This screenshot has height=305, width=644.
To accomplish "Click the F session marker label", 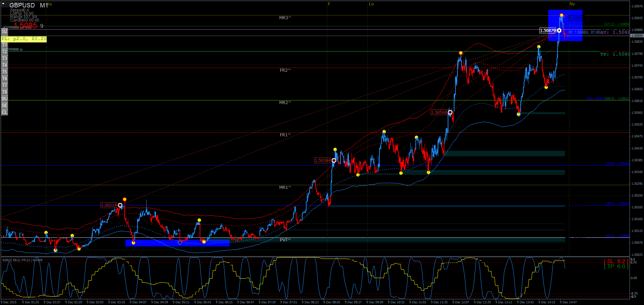I will [329, 4].
